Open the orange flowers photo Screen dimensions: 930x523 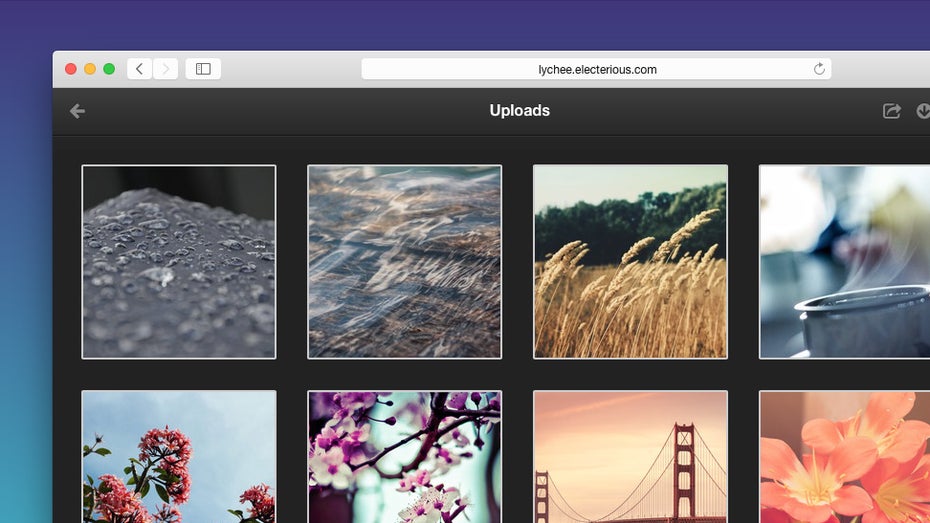point(845,457)
